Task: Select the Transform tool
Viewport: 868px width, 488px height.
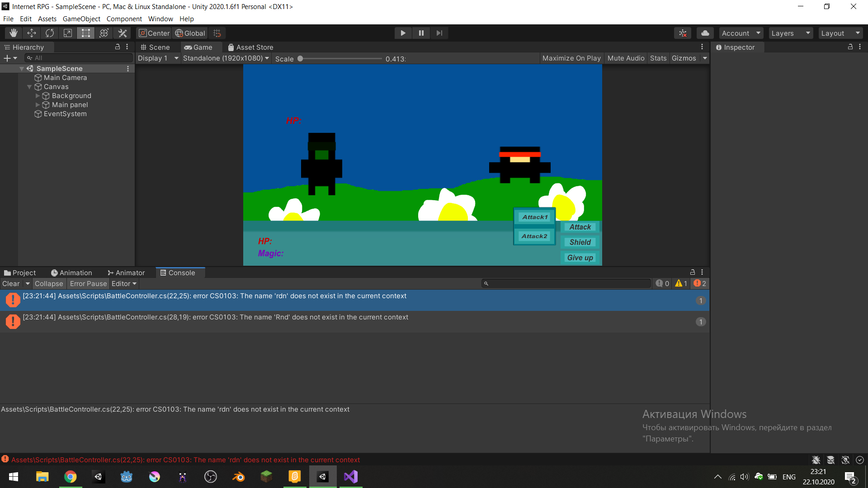Action: pos(104,33)
